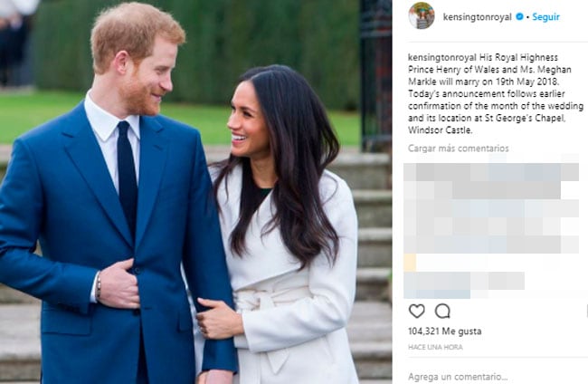Like the post with the heart icon
The width and height of the screenshot is (588, 384).
point(417,312)
